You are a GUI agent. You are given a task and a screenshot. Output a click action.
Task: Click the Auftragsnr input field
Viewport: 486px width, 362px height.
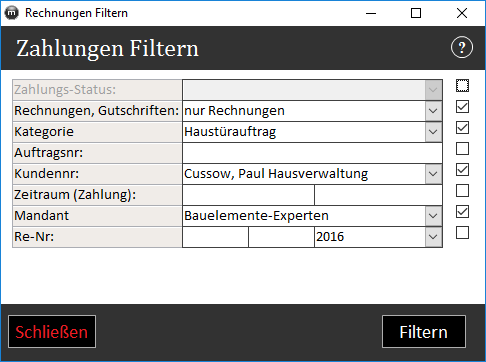[x=312, y=153]
